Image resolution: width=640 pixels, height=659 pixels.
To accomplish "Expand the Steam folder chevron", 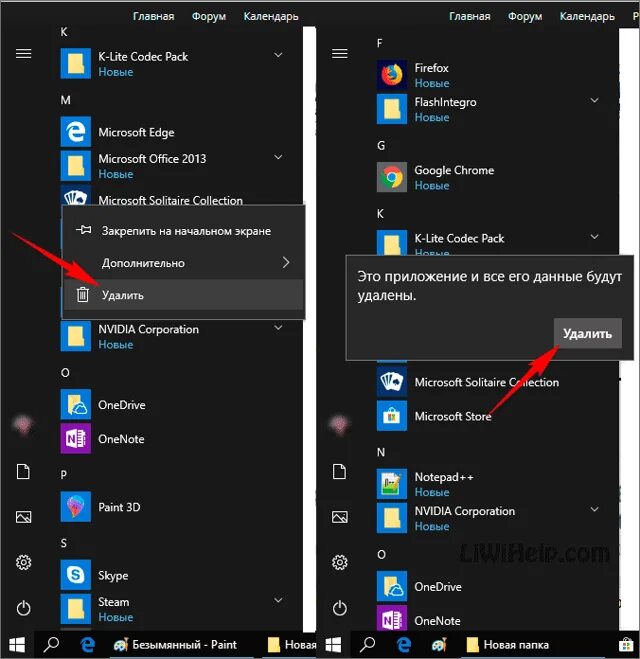I will tap(278, 600).
